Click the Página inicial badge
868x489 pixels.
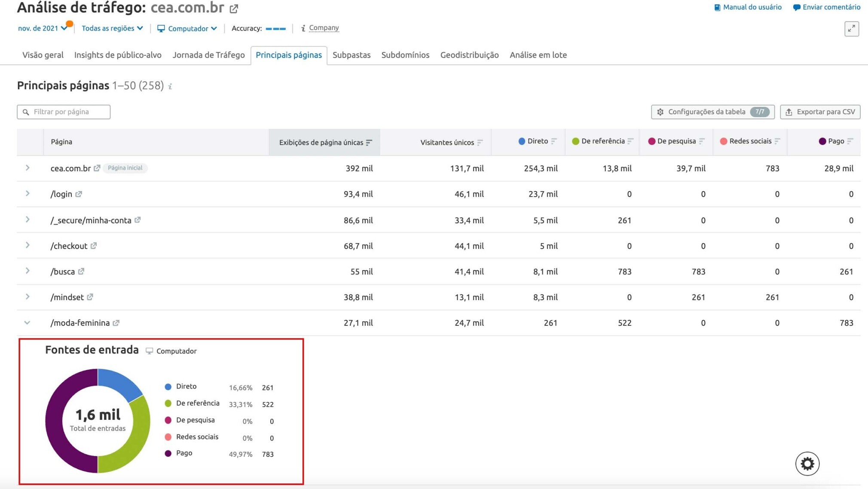tap(125, 168)
